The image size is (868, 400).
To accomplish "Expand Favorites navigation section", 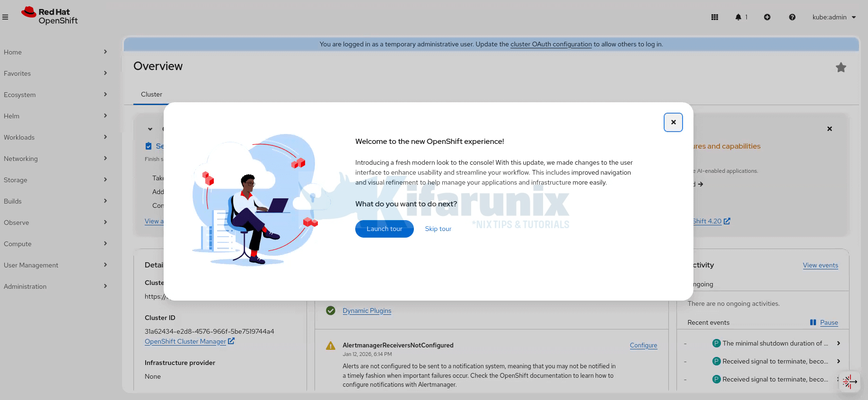I will click(56, 73).
